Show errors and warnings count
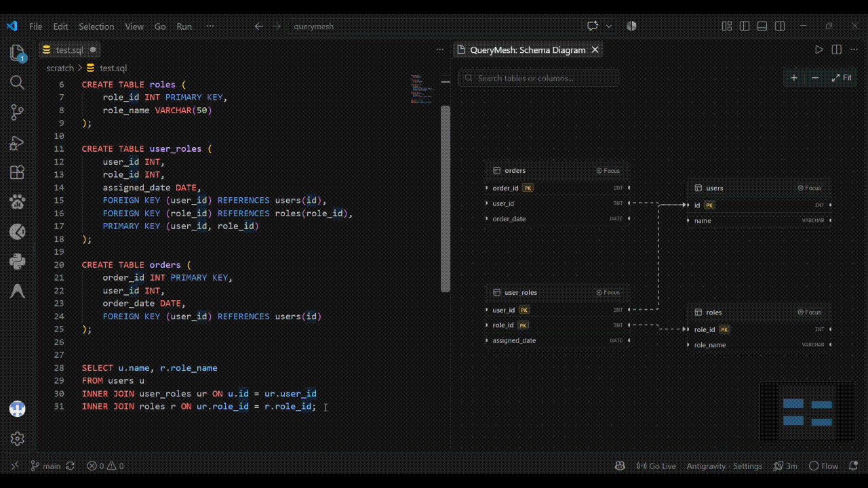 105,466
